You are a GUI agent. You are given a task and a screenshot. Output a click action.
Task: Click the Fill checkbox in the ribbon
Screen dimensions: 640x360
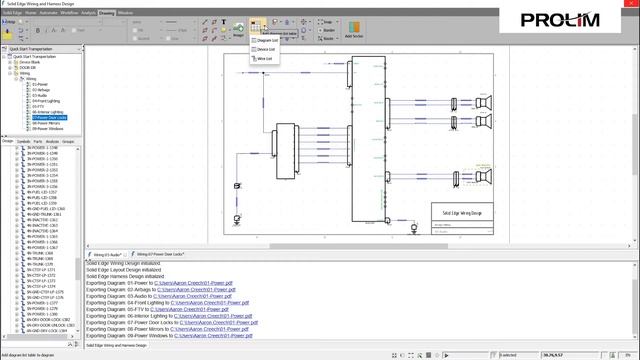click(x=135, y=30)
